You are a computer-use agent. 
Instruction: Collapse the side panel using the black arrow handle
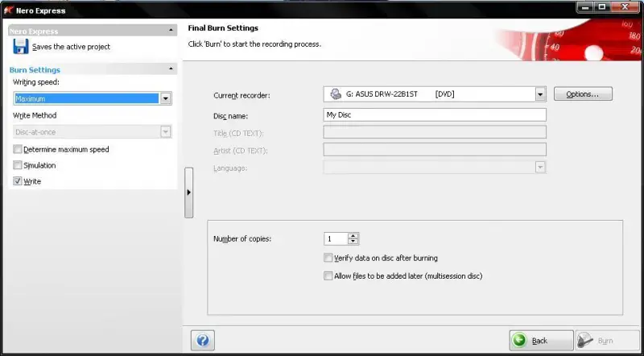tap(188, 192)
